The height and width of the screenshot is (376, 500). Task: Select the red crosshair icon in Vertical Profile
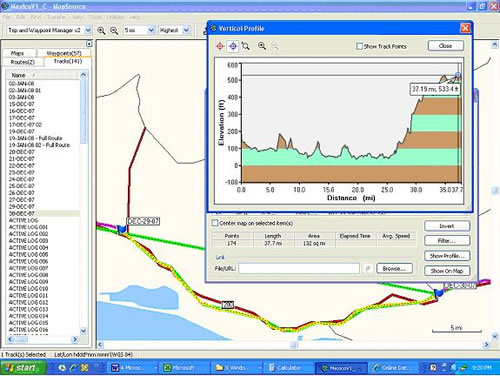(220, 46)
